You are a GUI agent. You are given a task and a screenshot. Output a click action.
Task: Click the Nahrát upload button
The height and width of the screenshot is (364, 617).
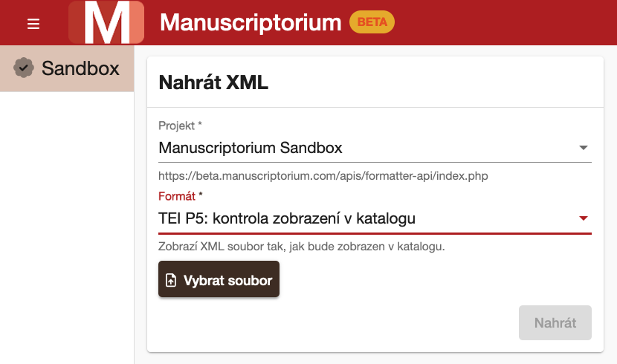(555, 322)
